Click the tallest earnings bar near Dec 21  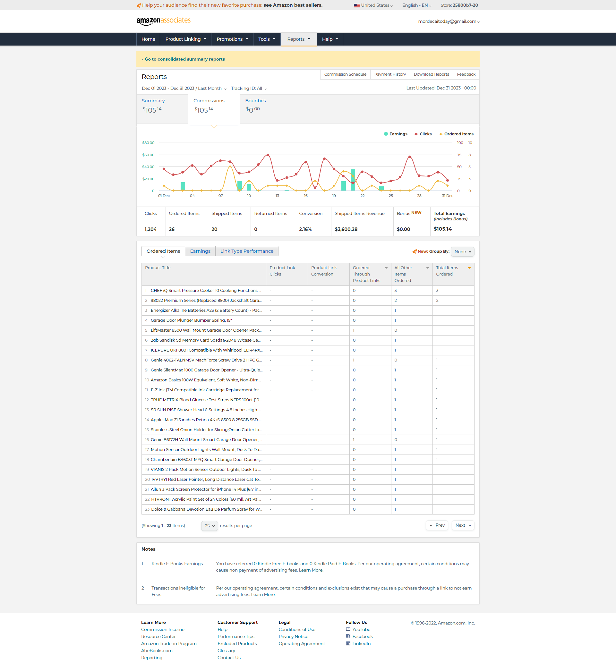tap(353, 180)
